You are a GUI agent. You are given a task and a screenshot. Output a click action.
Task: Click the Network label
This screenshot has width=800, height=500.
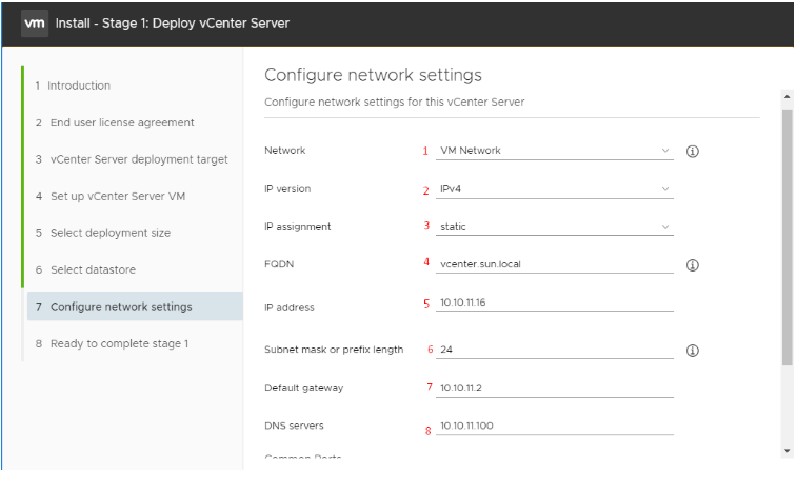(x=285, y=151)
